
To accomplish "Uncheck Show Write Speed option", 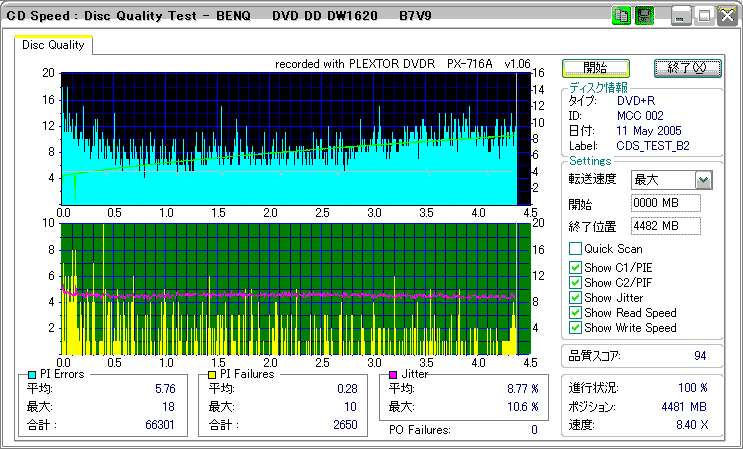I will pyautogui.click(x=575, y=327).
